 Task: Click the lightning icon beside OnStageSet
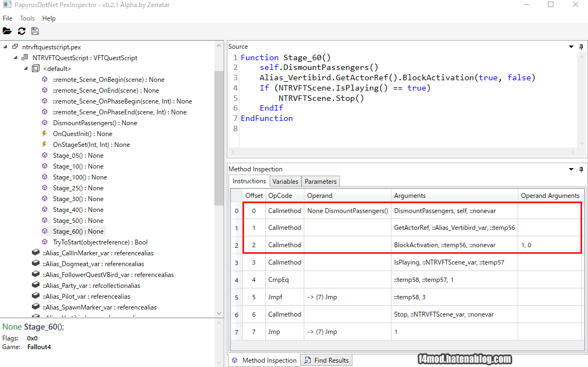pyautogui.click(x=44, y=144)
